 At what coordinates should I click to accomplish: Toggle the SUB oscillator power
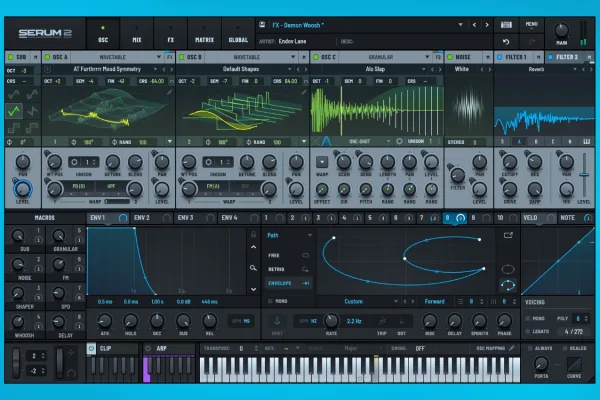[x=10, y=57]
